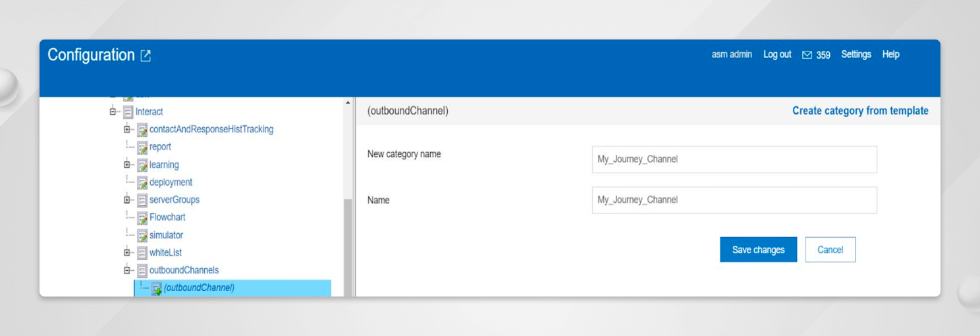Collapse the outboundChannels tree node

point(127,270)
